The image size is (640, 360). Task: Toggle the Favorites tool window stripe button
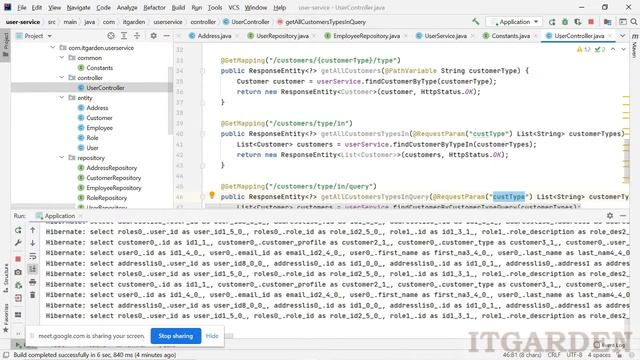tap(6, 318)
